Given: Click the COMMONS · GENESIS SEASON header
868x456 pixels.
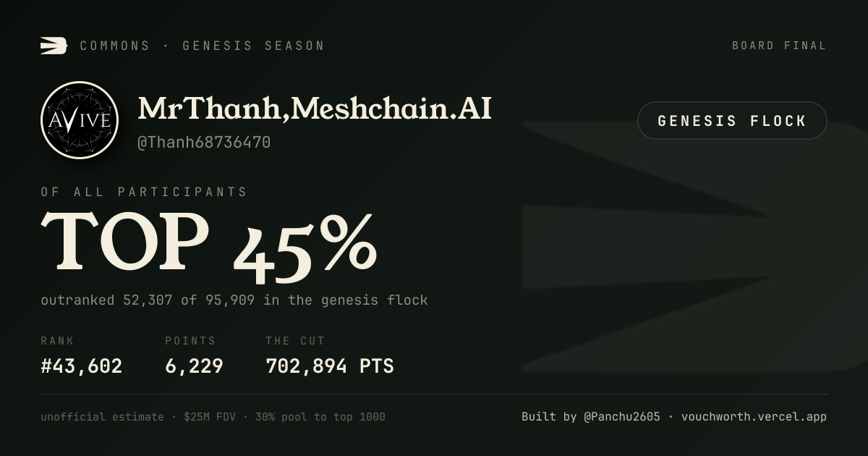Looking at the screenshot, I should point(202,46).
